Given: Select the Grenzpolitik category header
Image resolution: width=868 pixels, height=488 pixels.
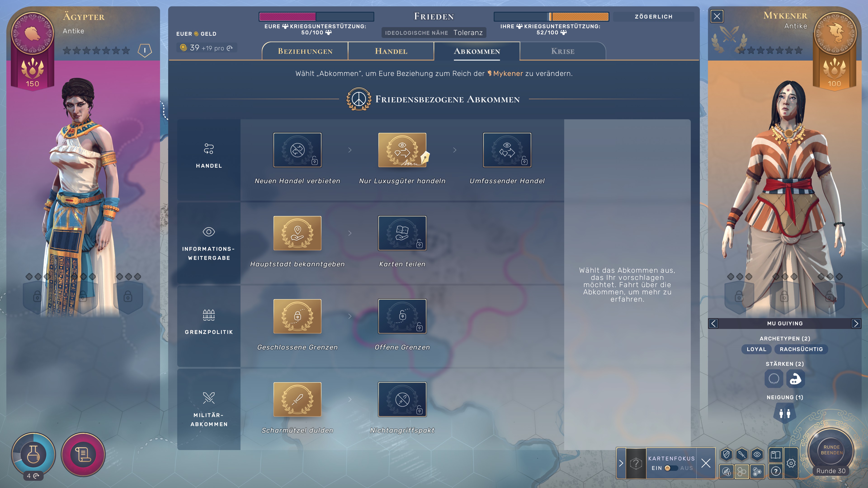Looking at the screenshot, I should click(x=209, y=326).
